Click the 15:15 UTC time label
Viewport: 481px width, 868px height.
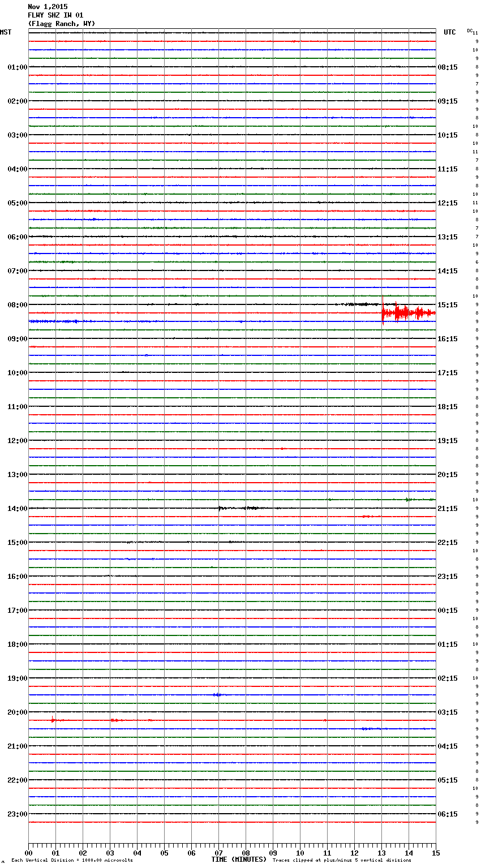pos(448,305)
